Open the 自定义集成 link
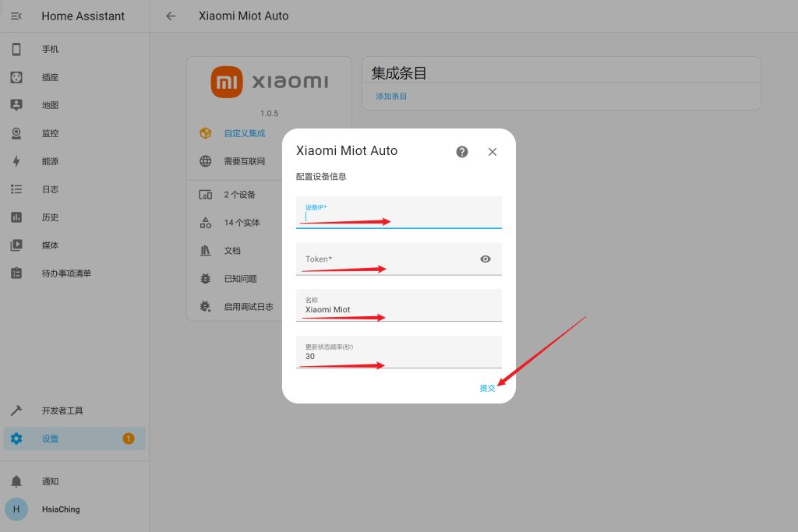The height and width of the screenshot is (532, 798). coord(245,133)
